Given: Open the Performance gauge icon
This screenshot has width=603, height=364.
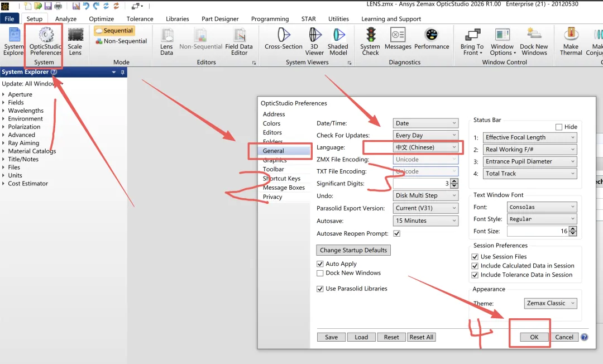Looking at the screenshot, I should [432, 39].
